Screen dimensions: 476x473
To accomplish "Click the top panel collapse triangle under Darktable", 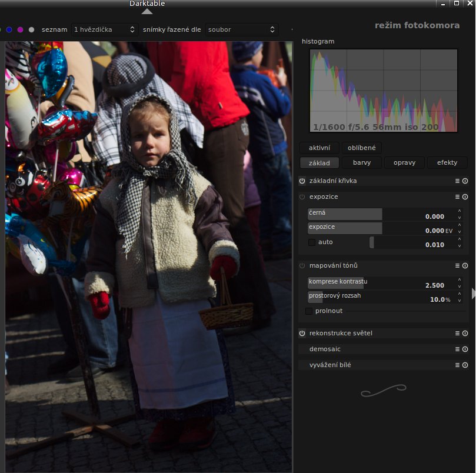I will pos(147,11).
